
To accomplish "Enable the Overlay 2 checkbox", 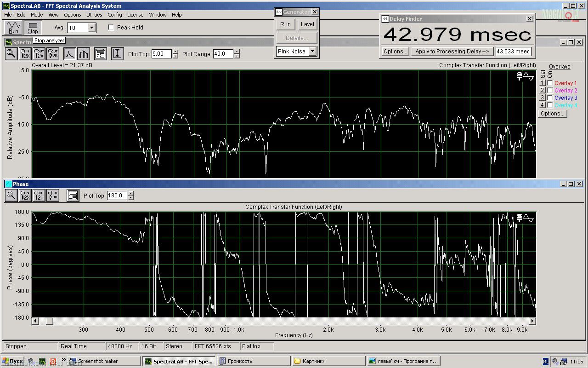I will pos(550,91).
